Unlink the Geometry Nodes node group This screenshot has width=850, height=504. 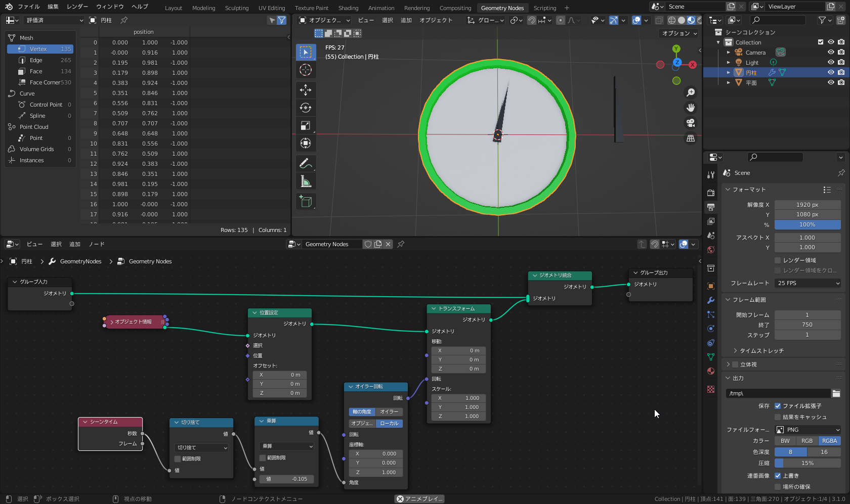(x=388, y=244)
